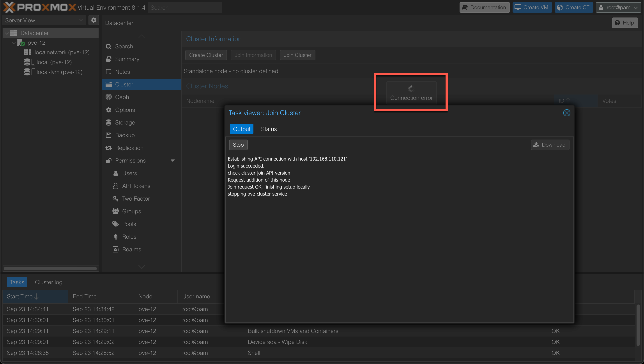
Task: Select the Device sda - Wipe Disk task
Action: tap(318, 342)
